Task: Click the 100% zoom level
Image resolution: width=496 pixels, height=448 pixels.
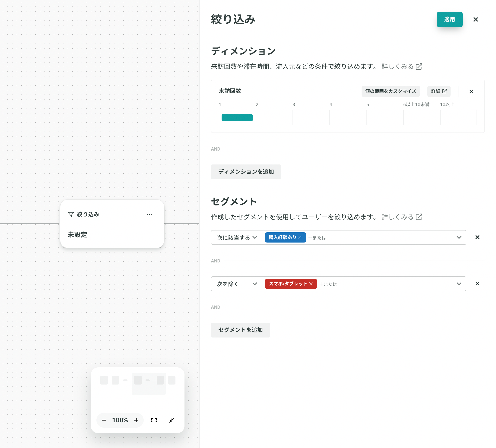Action: coord(120,420)
